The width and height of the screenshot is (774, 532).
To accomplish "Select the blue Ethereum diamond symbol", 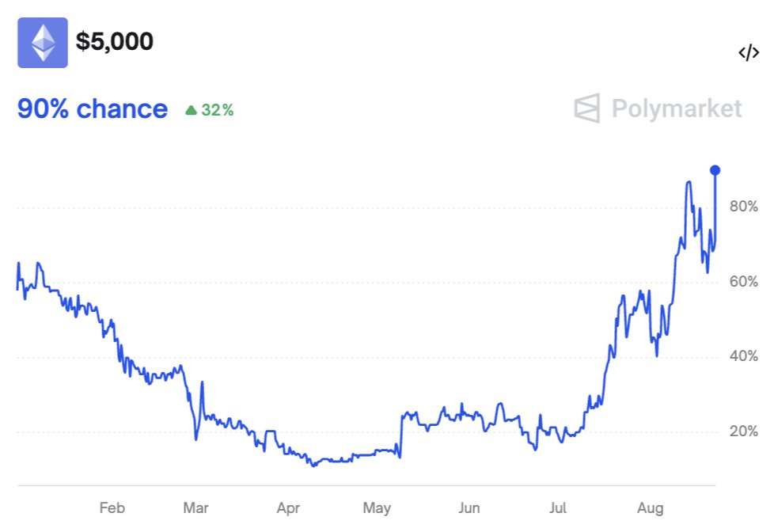I will point(44,41).
